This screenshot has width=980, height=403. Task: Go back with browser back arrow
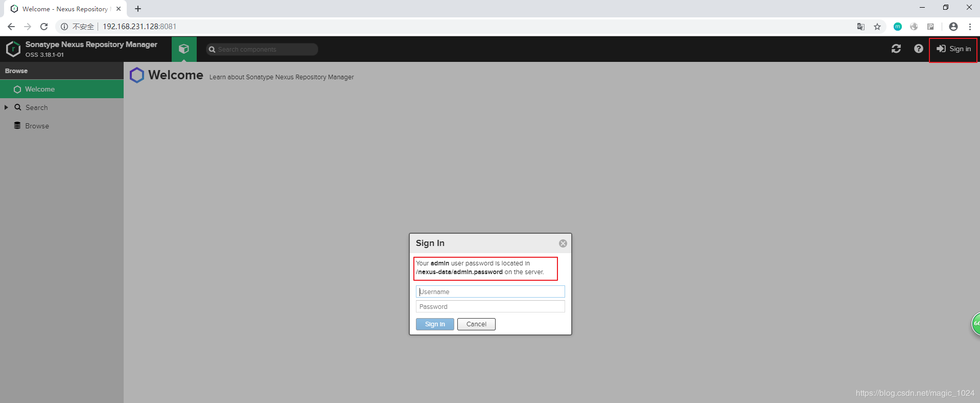[x=11, y=27]
